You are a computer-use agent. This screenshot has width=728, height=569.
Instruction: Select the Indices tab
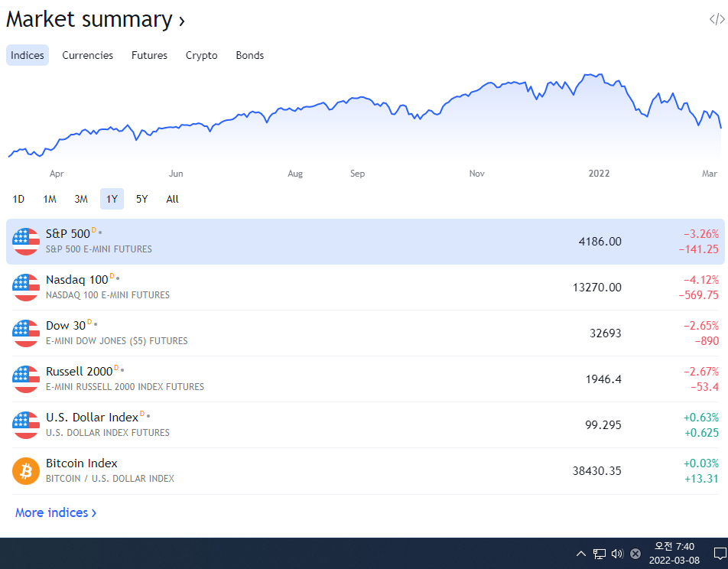[28, 55]
